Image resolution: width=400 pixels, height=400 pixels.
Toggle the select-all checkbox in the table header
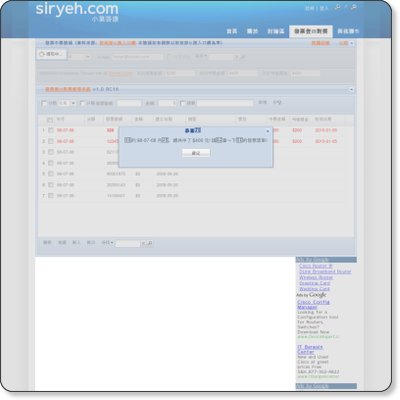tap(50, 119)
